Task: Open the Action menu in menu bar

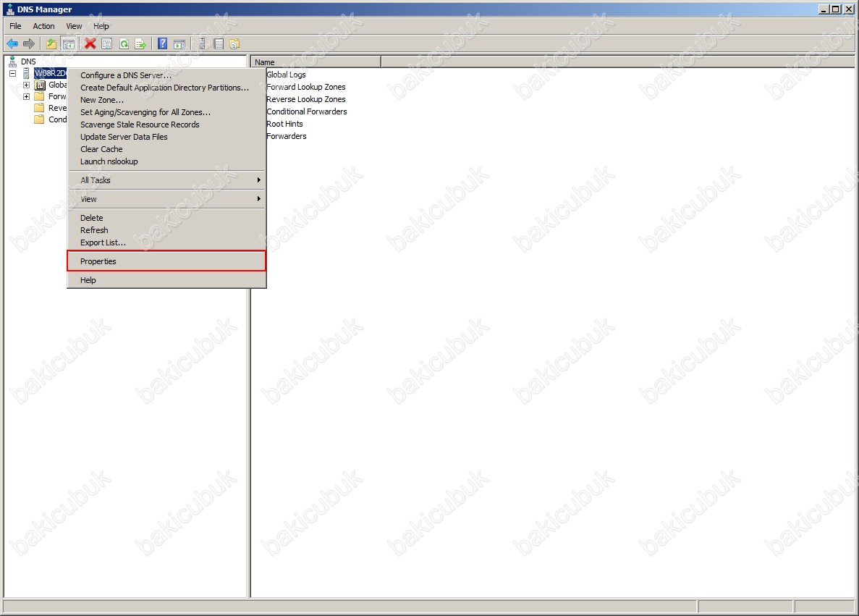Action: [43, 26]
